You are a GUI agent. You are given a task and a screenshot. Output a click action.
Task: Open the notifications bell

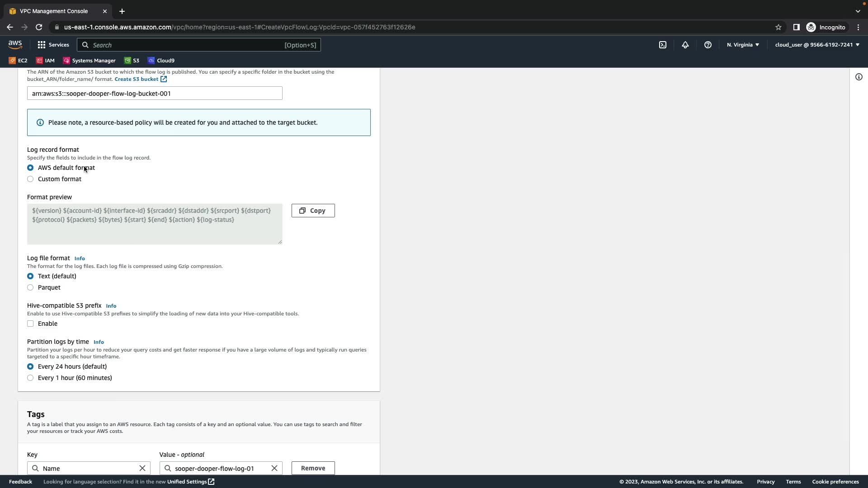[x=685, y=45]
